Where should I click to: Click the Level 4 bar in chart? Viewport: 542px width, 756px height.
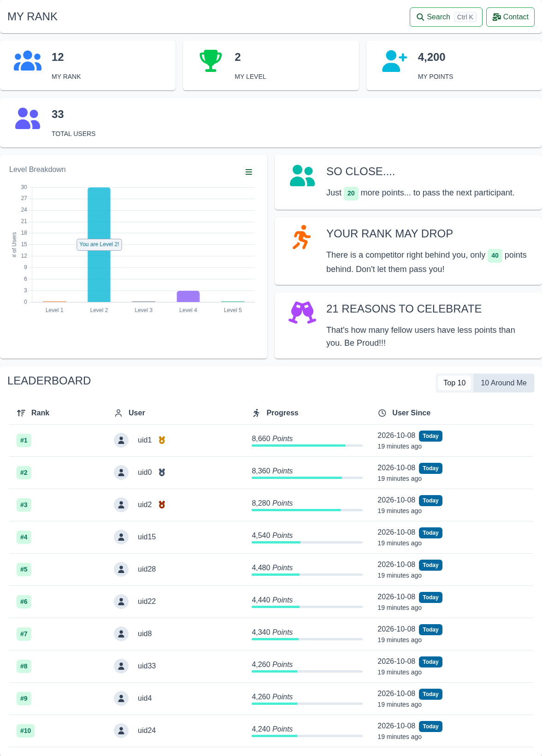click(x=188, y=296)
